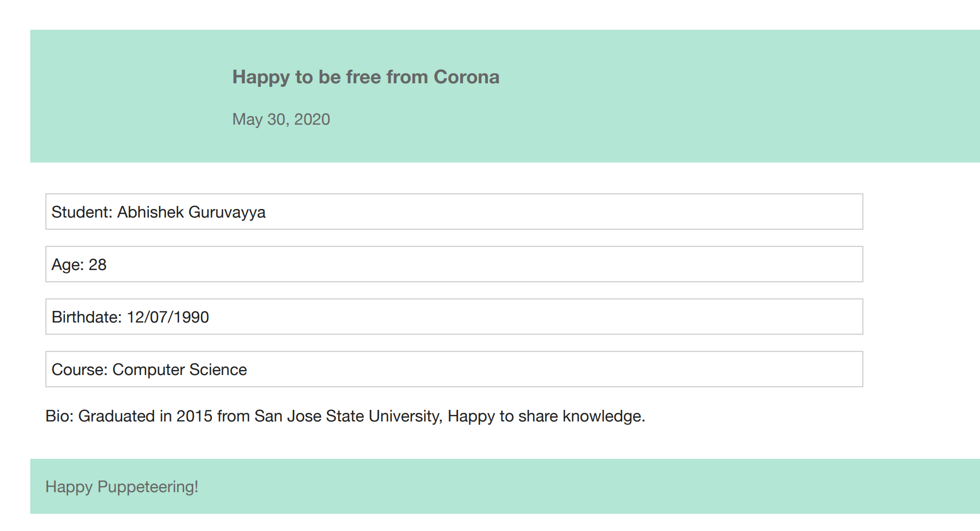Click the 'Happy Puppeteering!' footer text
Screen dimensions: 980x531
(122, 487)
